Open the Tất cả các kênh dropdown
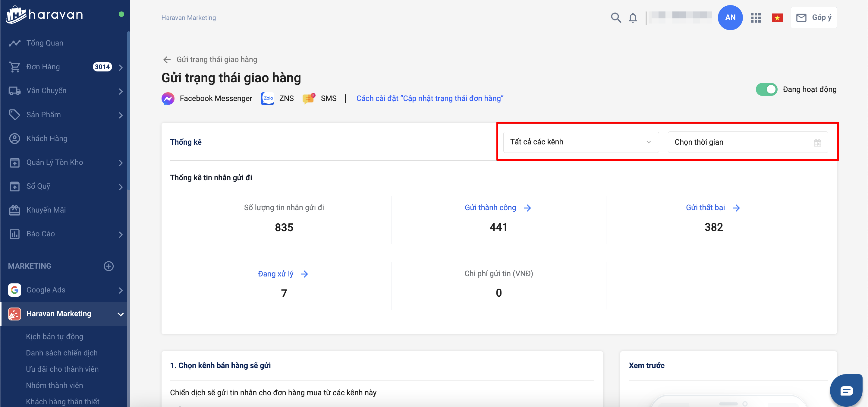The image size is (868, 407). coord(580,142)
